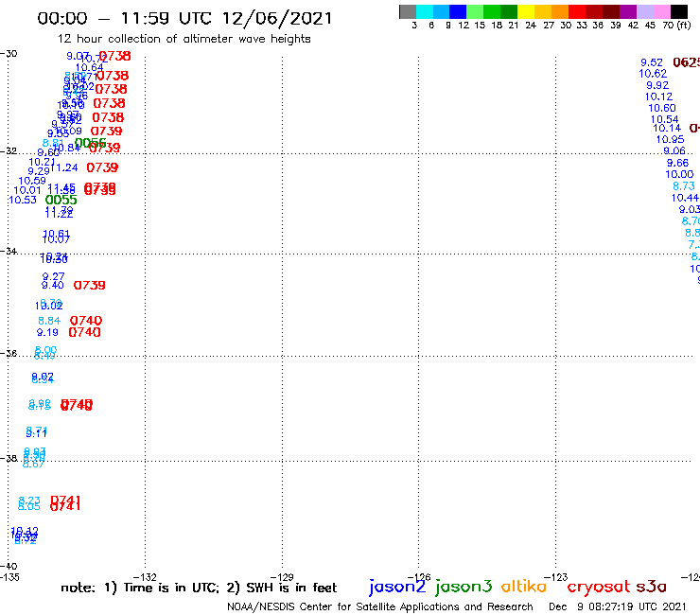Click the wave height value '9.29'
Image resolution: width=700 pixels, height=615 pixels.
tap(39, 171)
